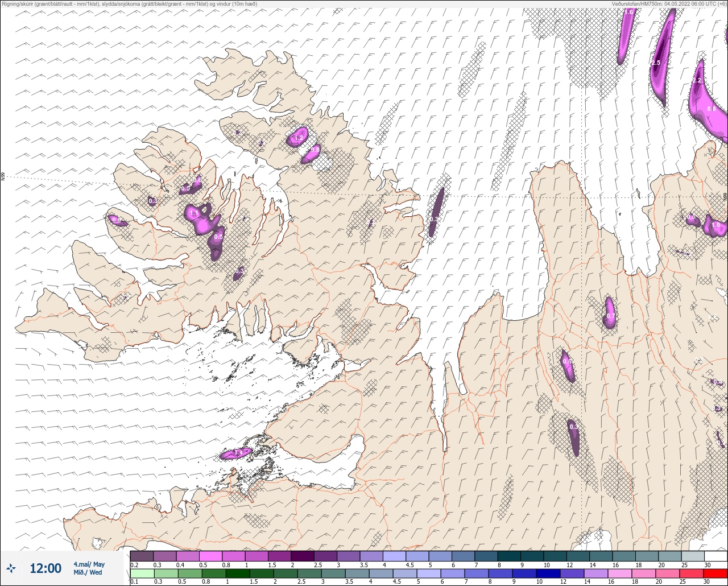Screen dimensions: 728x586
Task: Click the '1.6' snowfall value at the map's top edge
Action: [x=628, y=12]
